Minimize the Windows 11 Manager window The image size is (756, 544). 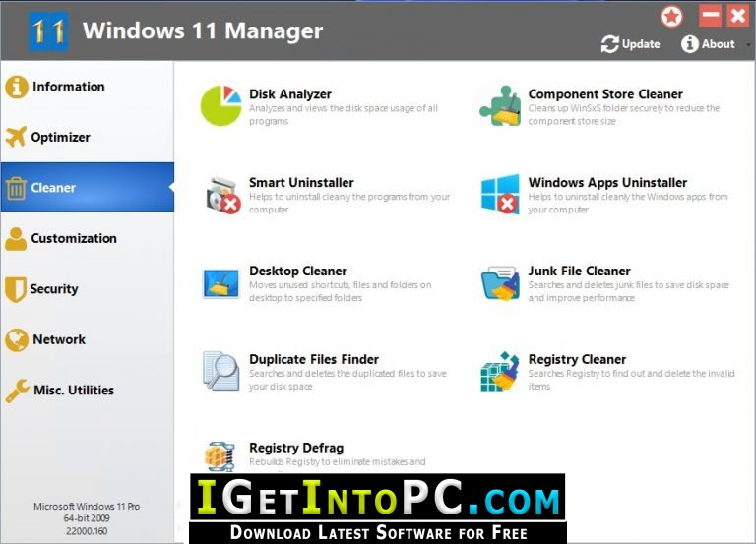coord(710,16)
